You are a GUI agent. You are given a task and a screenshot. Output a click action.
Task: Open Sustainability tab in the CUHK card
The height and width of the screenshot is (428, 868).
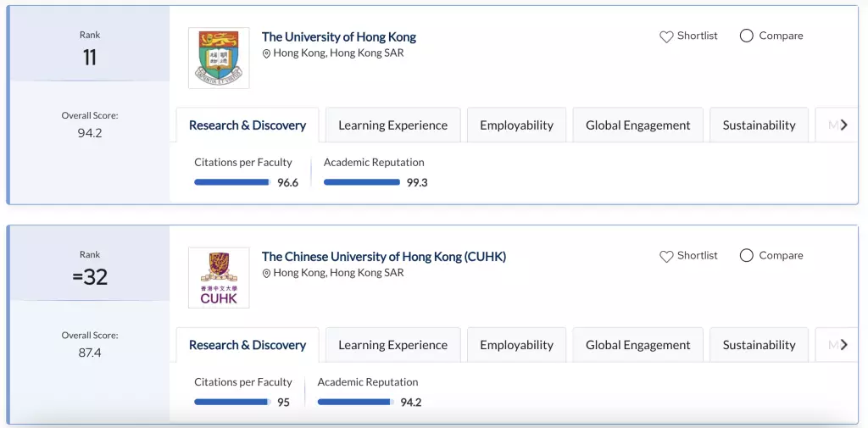click(x=759, y=345)
